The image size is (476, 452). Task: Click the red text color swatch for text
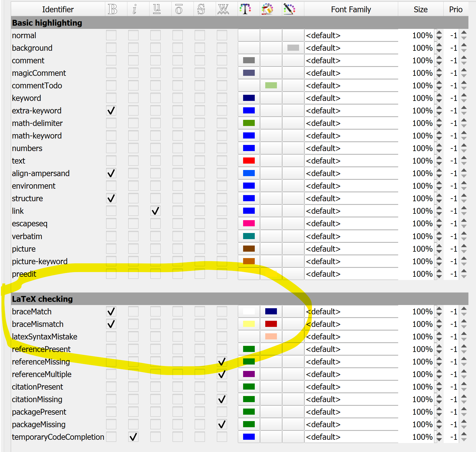[x=248, y=161]
